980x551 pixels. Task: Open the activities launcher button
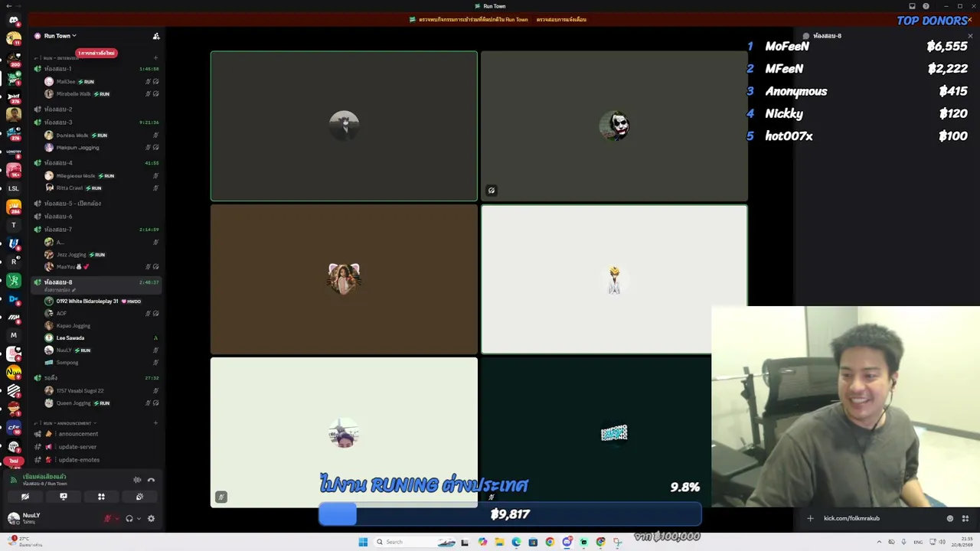click(101, 497)
